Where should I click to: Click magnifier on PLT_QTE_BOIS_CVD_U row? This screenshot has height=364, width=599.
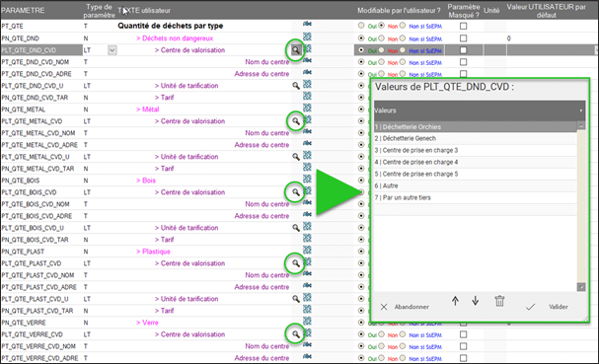pos(296,228)
